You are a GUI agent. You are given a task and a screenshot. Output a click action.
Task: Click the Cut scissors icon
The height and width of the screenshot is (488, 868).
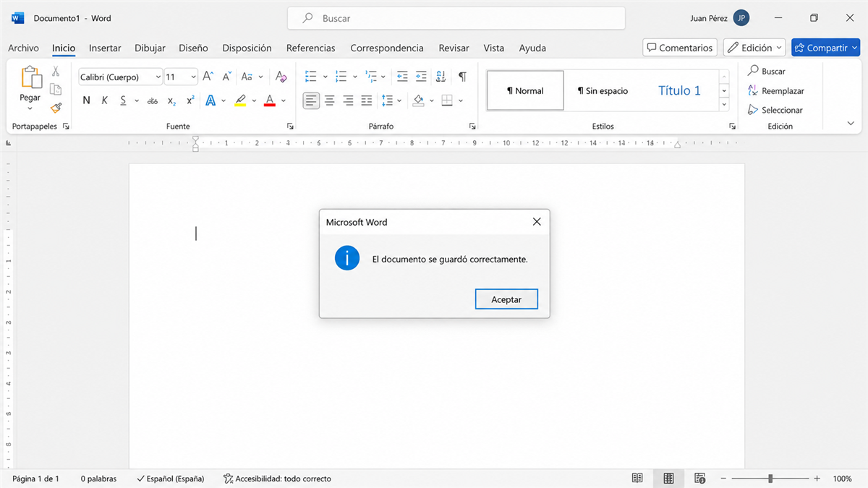coord(56,72)
